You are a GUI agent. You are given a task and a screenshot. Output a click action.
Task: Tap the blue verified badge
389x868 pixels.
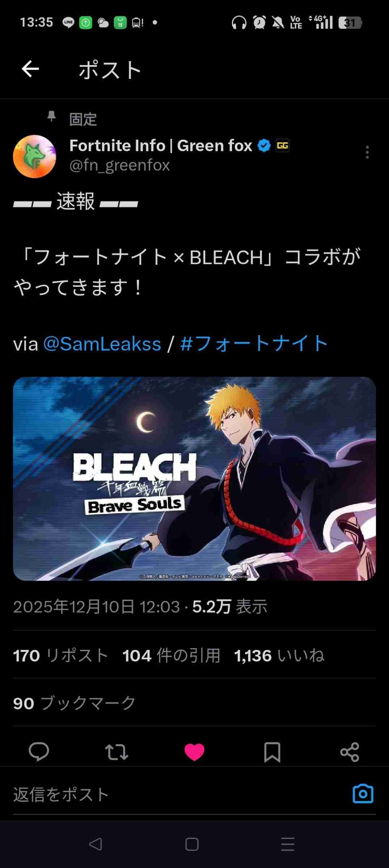(264, 145)
